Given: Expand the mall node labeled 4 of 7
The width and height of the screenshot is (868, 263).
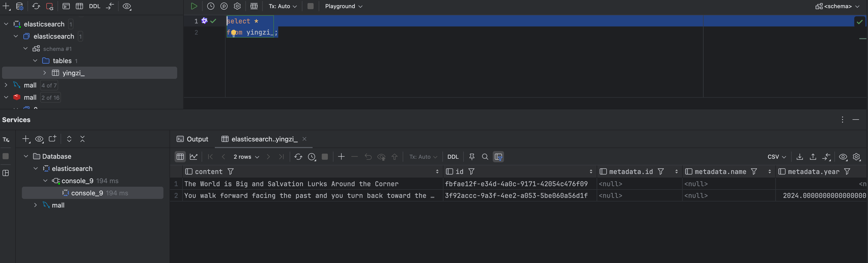Looking at the screenshot, I should click(6, 85).
